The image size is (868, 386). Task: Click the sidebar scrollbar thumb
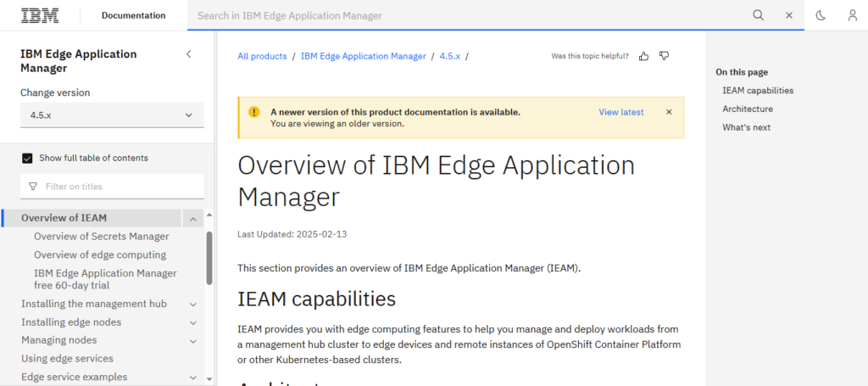[209, 258]
